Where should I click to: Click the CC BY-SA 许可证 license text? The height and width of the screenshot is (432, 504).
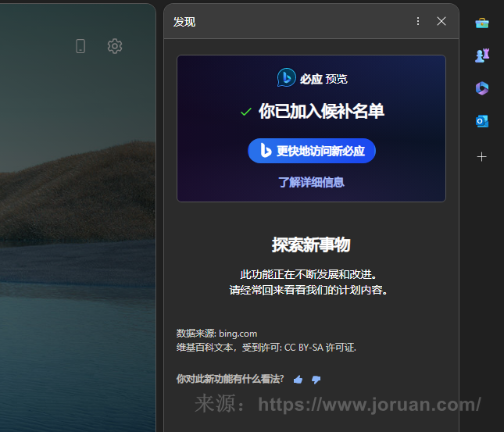320,347
